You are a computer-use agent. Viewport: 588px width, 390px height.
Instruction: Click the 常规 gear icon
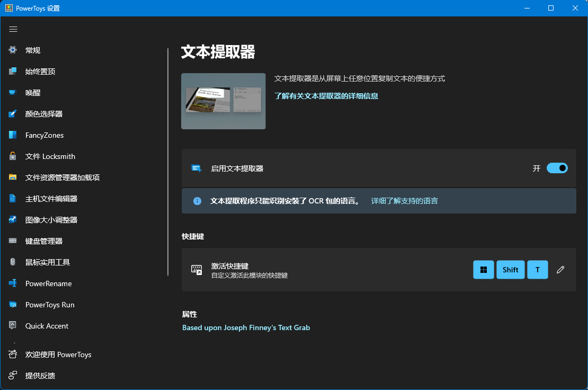click(x=13, y=50)
